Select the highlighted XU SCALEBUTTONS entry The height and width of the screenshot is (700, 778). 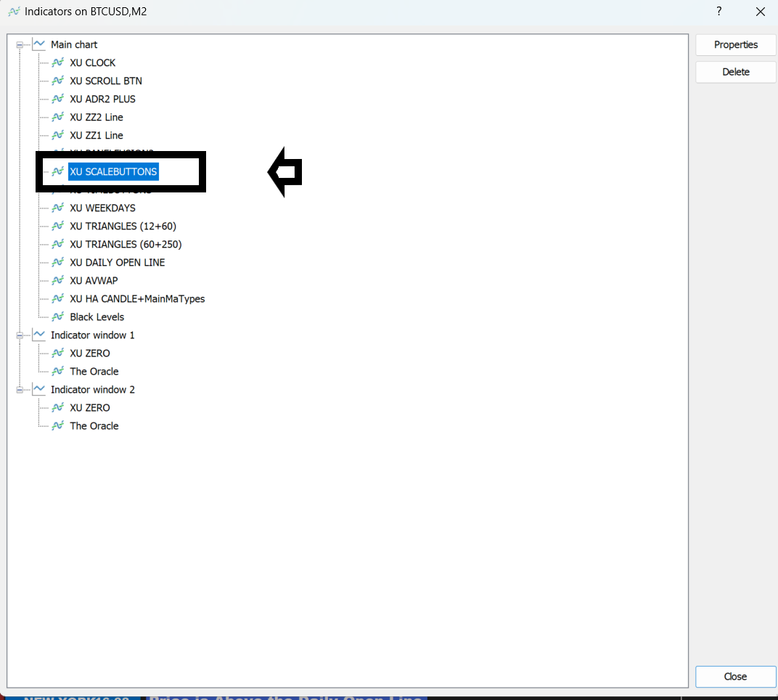[114, 172]
